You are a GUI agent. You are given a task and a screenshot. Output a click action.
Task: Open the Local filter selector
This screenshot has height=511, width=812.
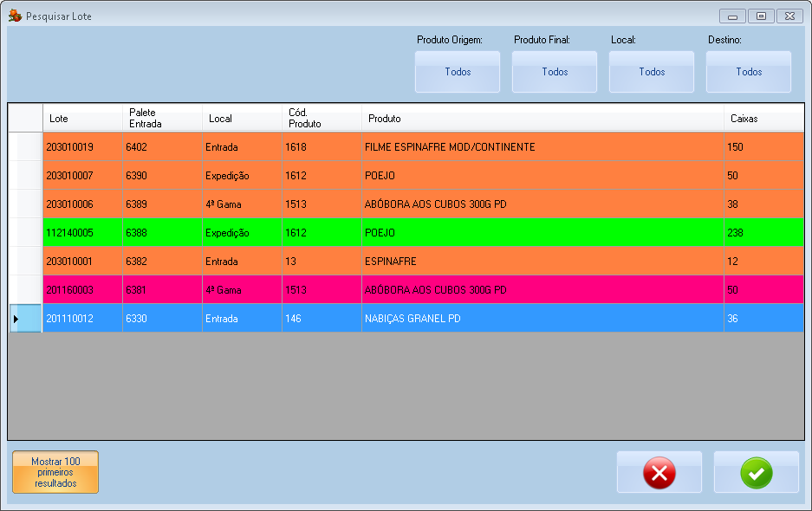coord(652,72)
